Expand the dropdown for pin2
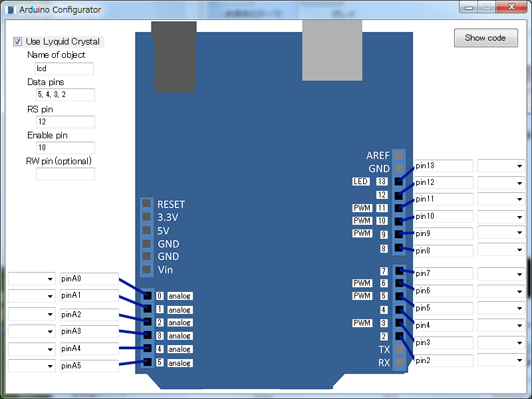 click(x=501, y=360)
